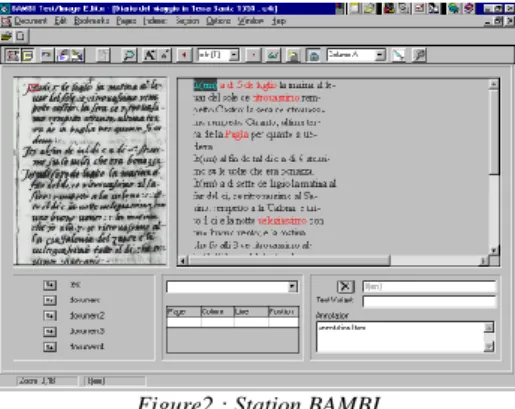This screenshot has width=515, height=409.
Task: Click the horizontal scrollbar left arrow of text pane
Action: (183, 261)
